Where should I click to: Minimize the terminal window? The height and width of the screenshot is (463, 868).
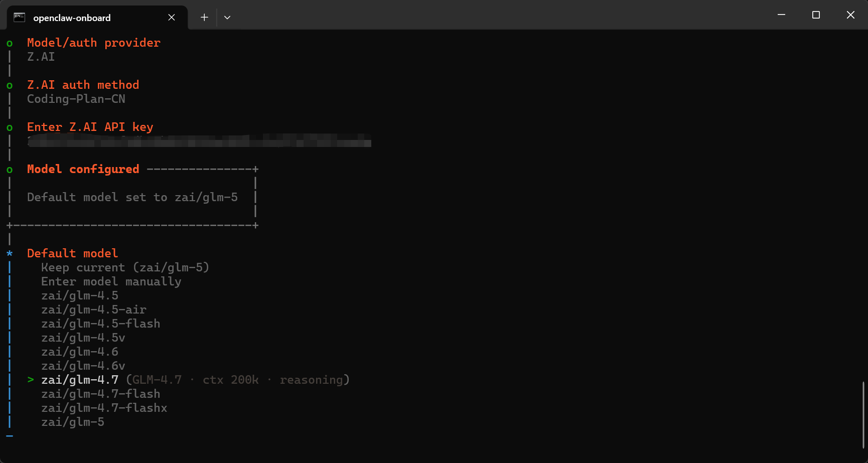click(781, 15)
